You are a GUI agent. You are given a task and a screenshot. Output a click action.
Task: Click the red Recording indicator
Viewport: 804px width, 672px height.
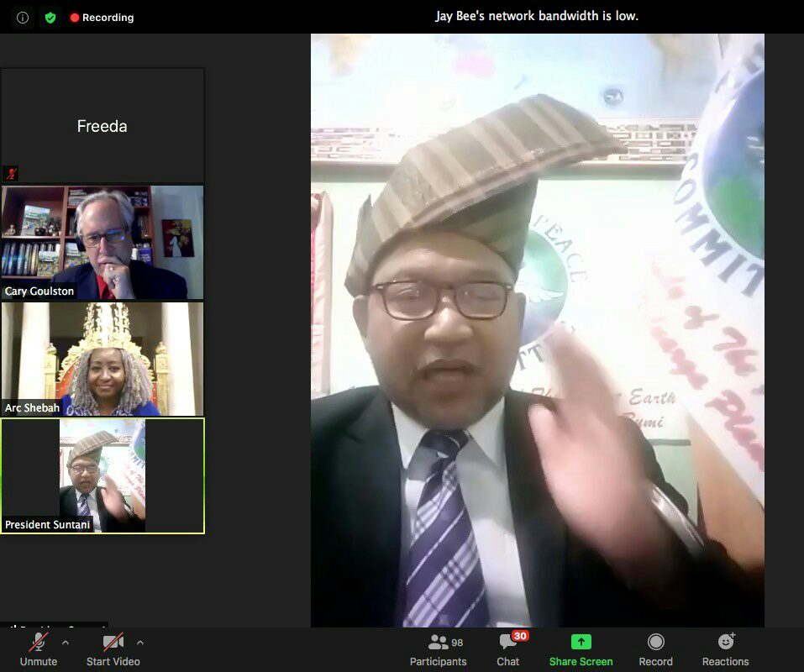(x=102, y=17)
